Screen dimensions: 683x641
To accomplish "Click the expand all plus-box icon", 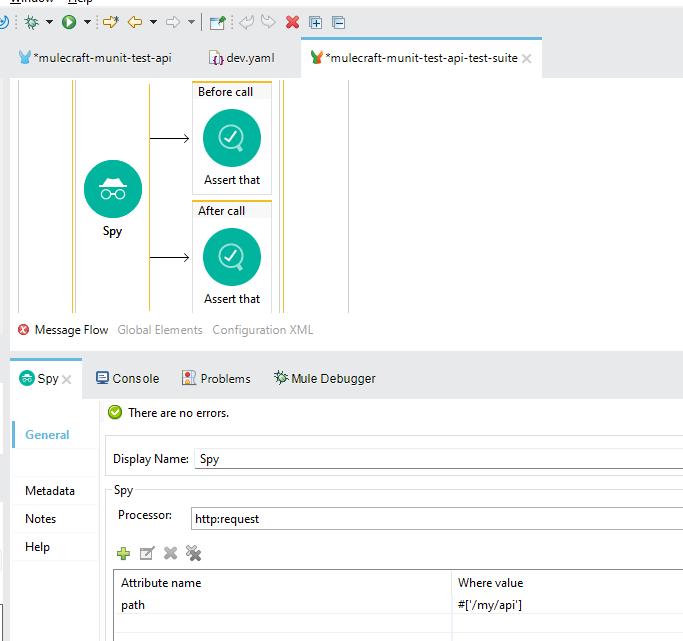I will [316, 21].
